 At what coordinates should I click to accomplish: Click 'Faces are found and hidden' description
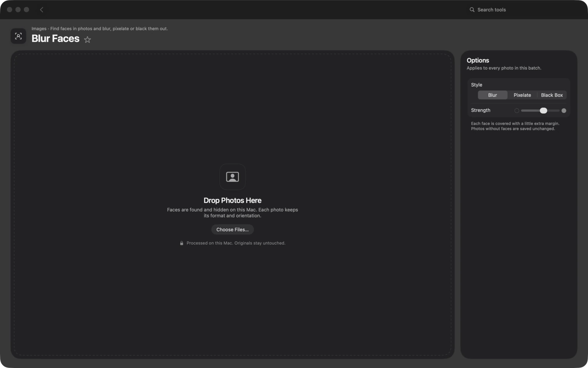pos(233,213)
